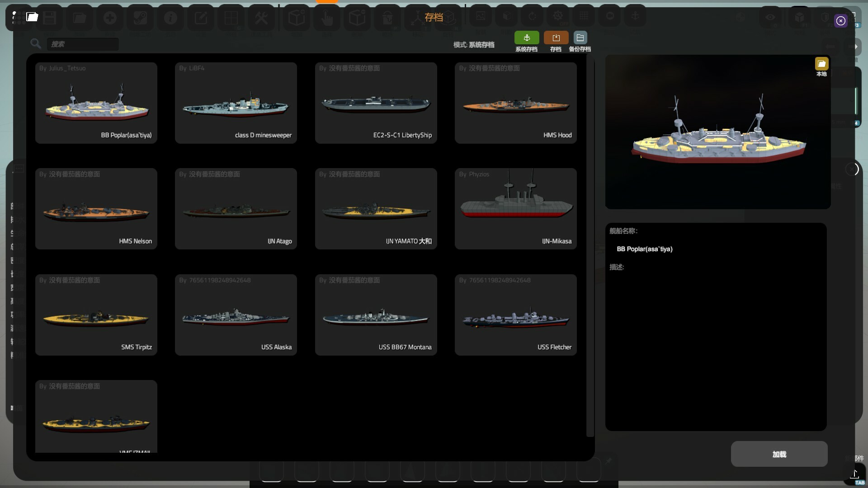
Task: Click the save list vertical scrollbar
Action: pyautogui.click(x=590, y=246)
